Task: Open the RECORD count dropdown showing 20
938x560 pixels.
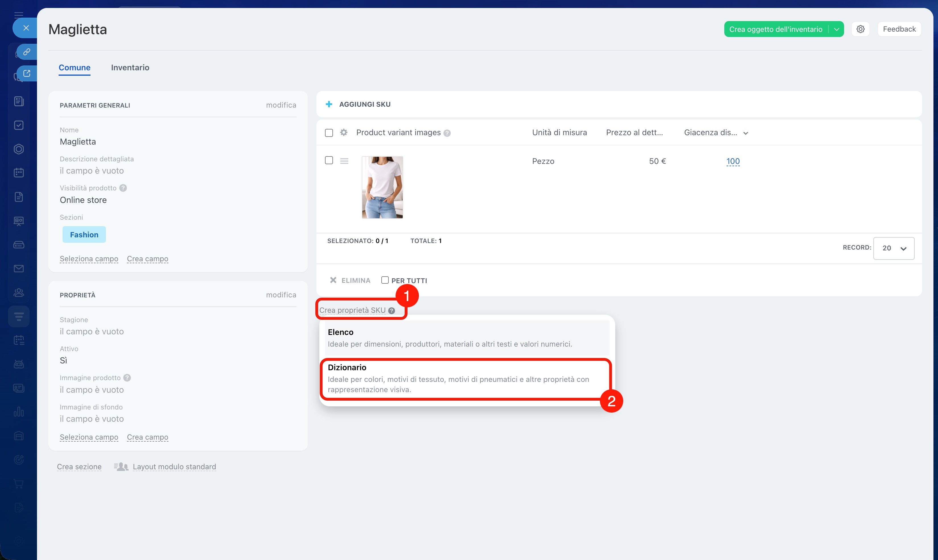Action: click(x=894, y=248)
